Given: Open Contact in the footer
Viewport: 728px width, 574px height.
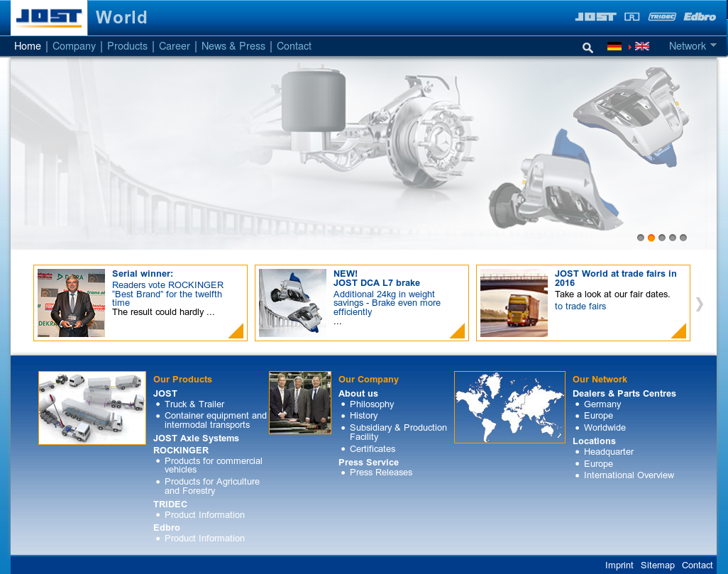Looking at the screenshot, I should pyautogui.click(x=697, y=565).
